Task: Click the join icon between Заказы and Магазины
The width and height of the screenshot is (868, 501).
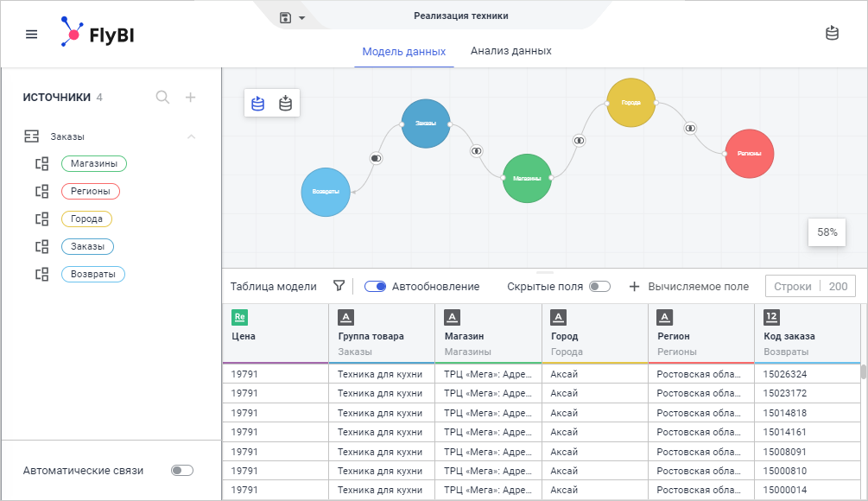Action: [x=476, y=151]
